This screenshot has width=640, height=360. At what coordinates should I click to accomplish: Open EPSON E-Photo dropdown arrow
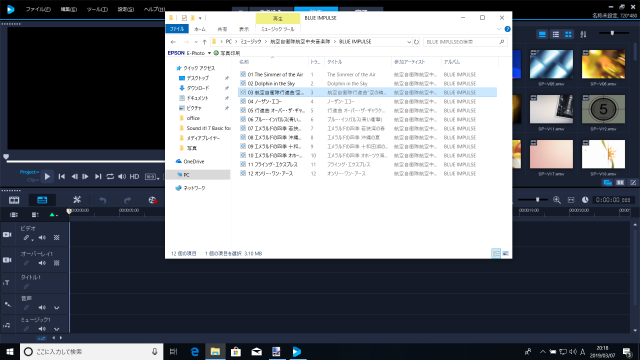pos(209,53)
